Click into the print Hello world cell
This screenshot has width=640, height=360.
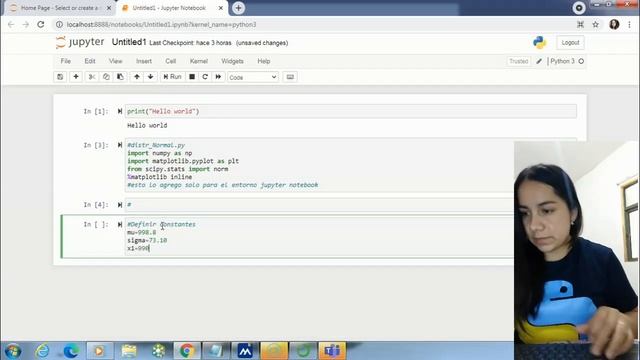[351, 111]
